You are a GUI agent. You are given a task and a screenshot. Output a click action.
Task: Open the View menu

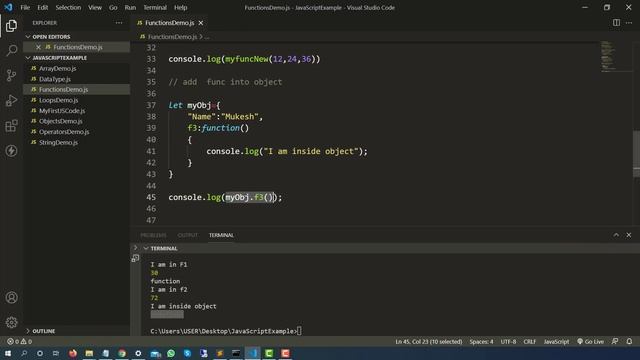95,7
